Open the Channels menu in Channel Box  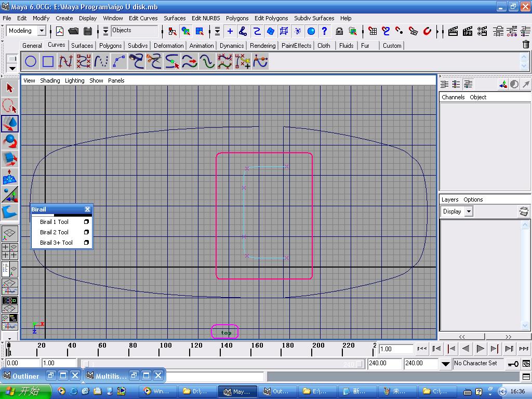point(453,97)
